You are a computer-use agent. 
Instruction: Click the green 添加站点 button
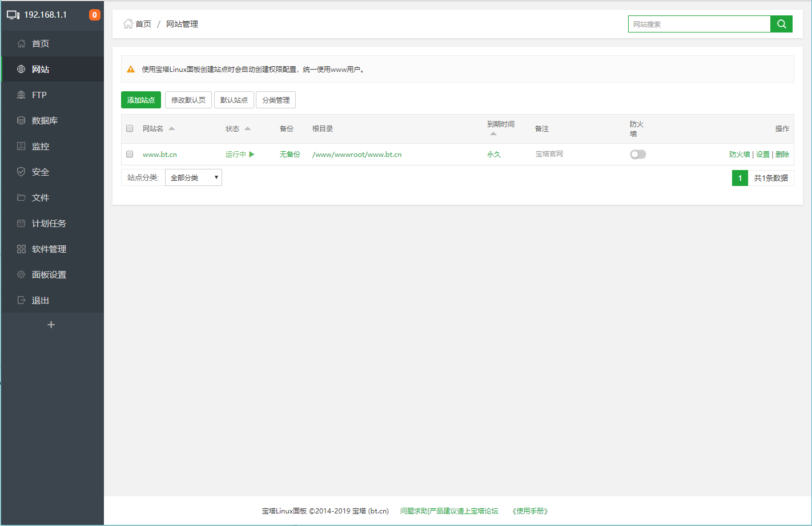(x=141, y=100)
